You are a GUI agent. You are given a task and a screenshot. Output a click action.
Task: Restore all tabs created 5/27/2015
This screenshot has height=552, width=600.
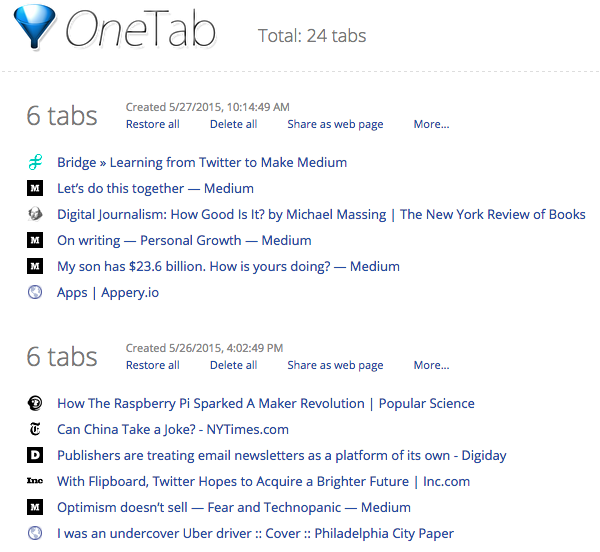153,124
